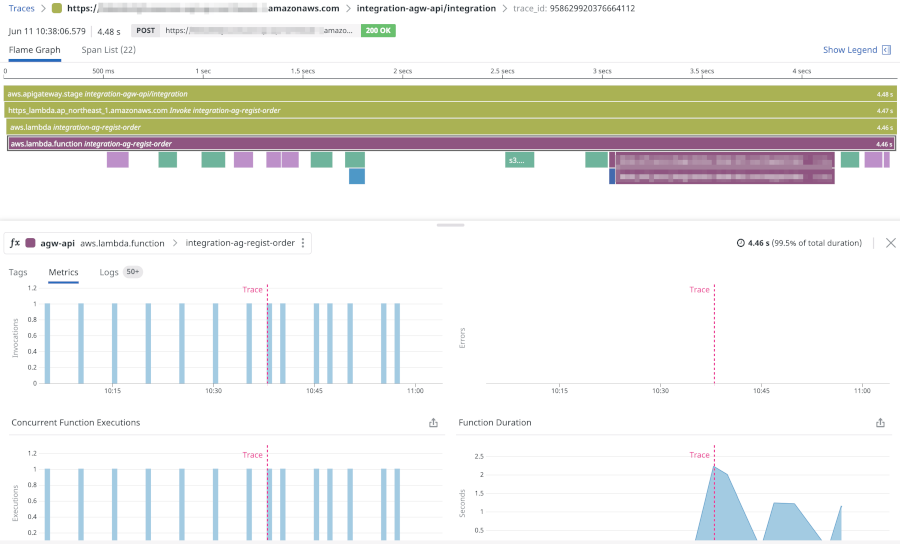Viewport: 900px width, 544px height.
Task: Open the Logs tab
Action: pos(108,272)
